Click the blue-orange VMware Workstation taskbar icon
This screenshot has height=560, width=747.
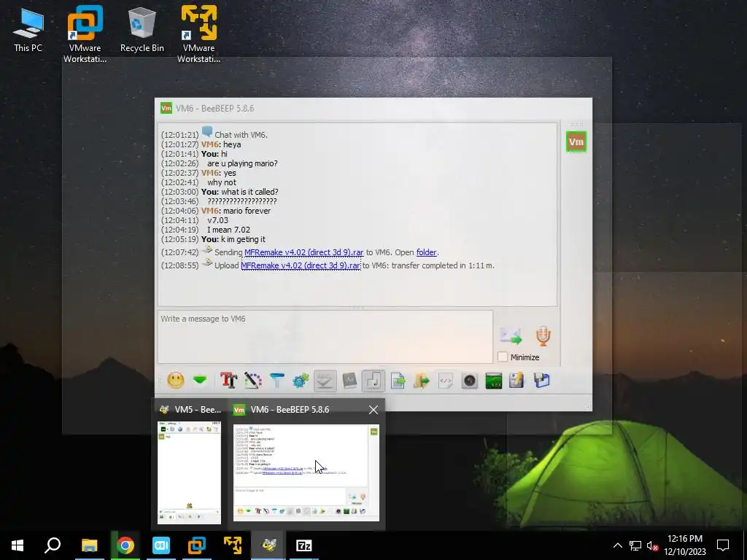pos(197,545)
